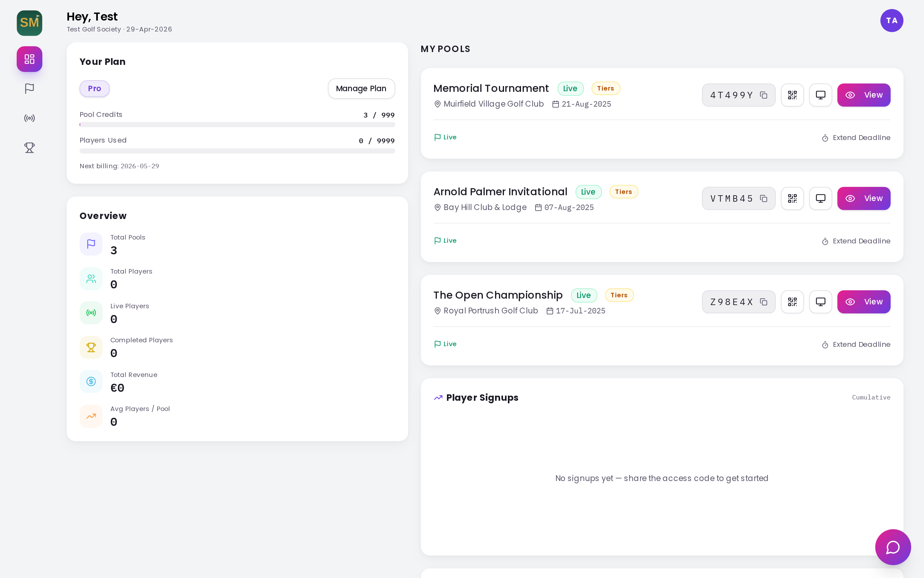Image resolution: width=924 pixels, height=578 pixels.
Task: Click the Players Used progress bar
Action: 237,151
